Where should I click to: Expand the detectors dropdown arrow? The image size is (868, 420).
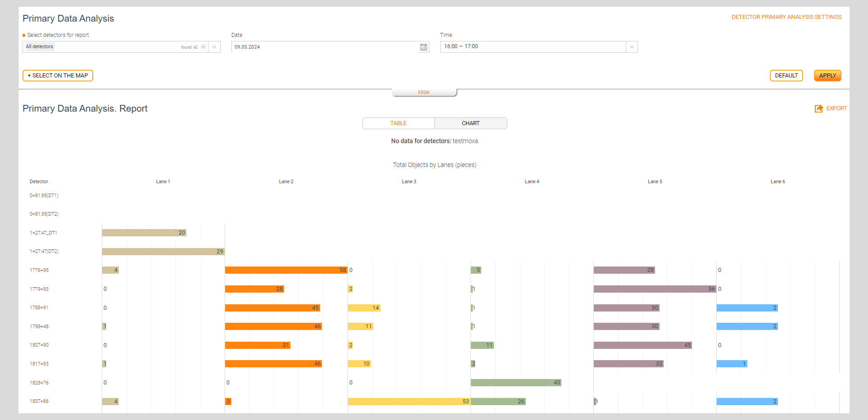click(214, 47)
